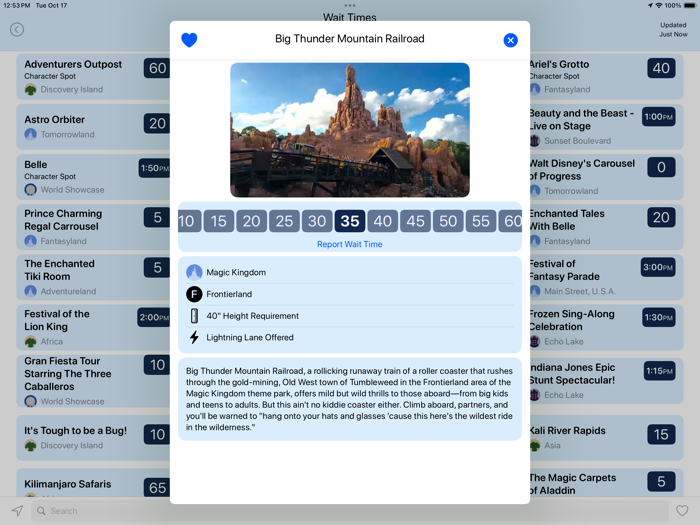Tap Festival of the Lion King title

57,320
